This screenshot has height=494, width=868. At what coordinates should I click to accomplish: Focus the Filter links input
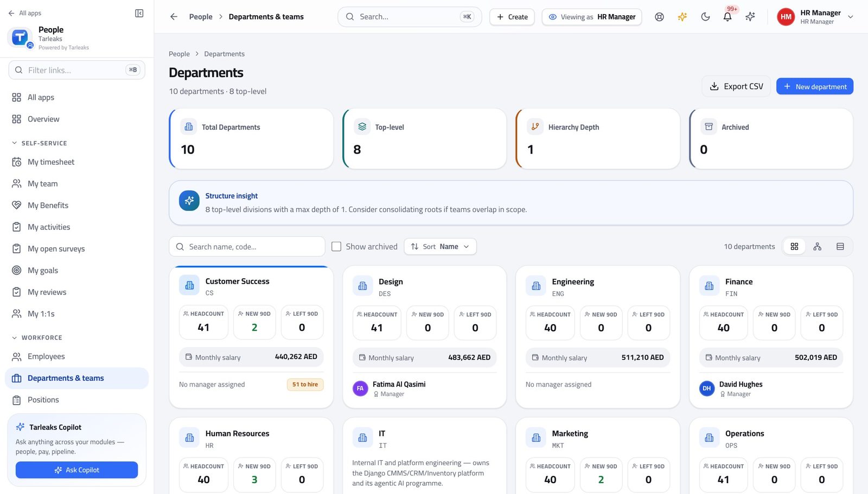(x=76, y=70)
